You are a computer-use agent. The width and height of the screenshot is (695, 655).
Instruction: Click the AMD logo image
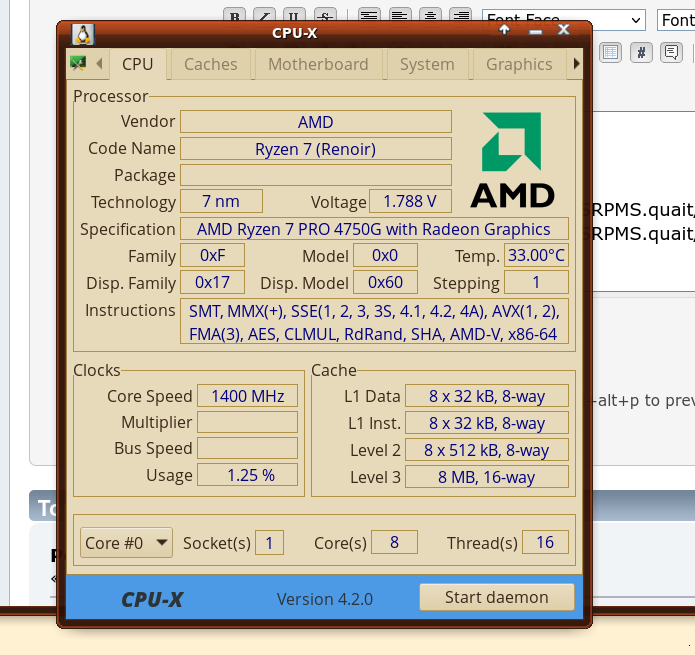pos(512,159)
